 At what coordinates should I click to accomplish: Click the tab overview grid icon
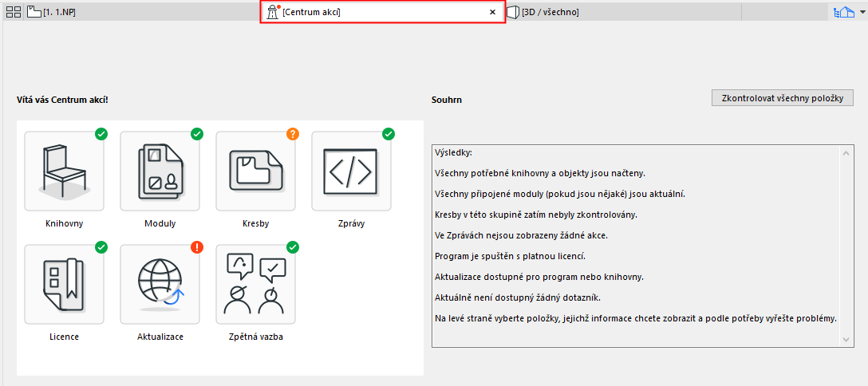click(x=14, y=13)
